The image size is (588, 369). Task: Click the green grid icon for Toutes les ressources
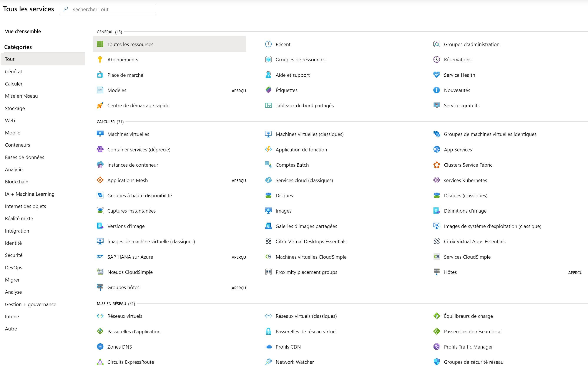coord(100,44)
